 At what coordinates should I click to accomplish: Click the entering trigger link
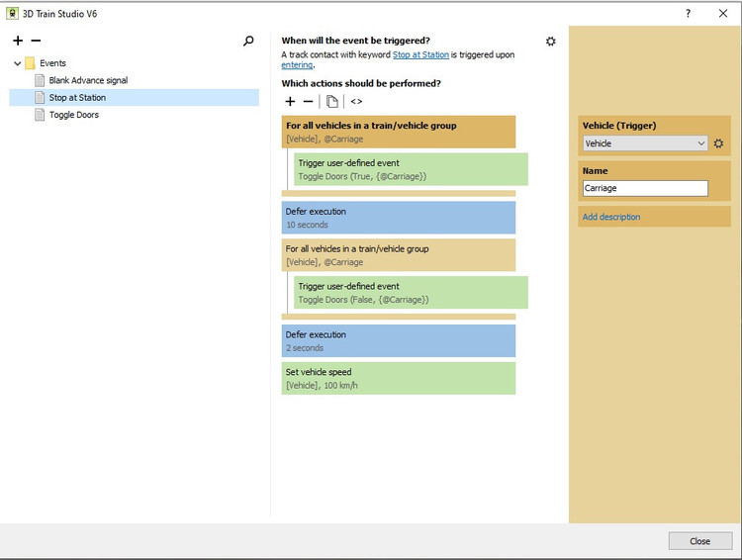pyautogui.click(x=297, y=65)
